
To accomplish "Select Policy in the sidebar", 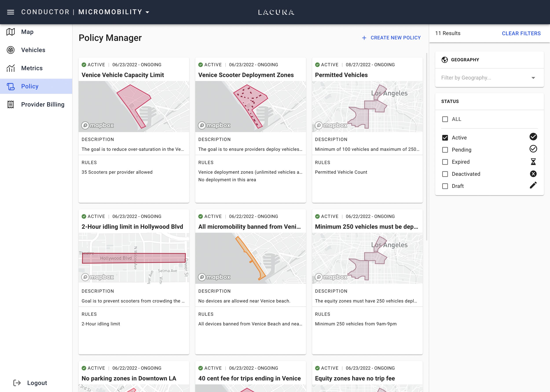I will [x=36, y=86].
